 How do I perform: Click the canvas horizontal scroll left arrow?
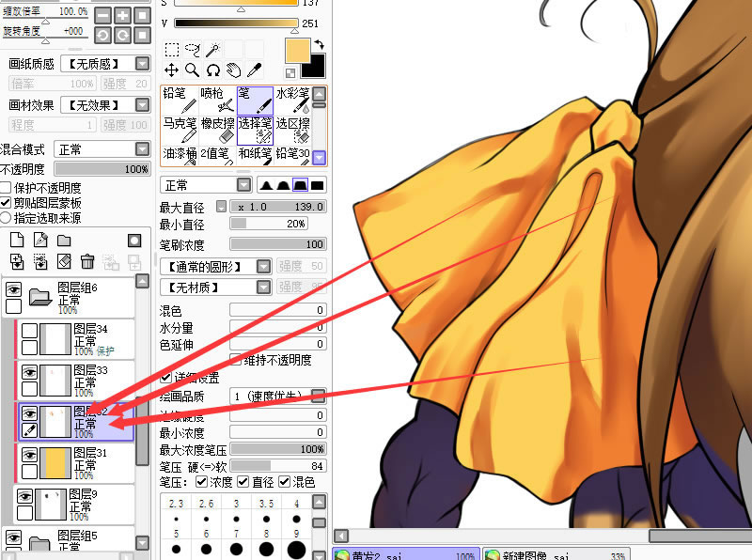pos(341,536)
